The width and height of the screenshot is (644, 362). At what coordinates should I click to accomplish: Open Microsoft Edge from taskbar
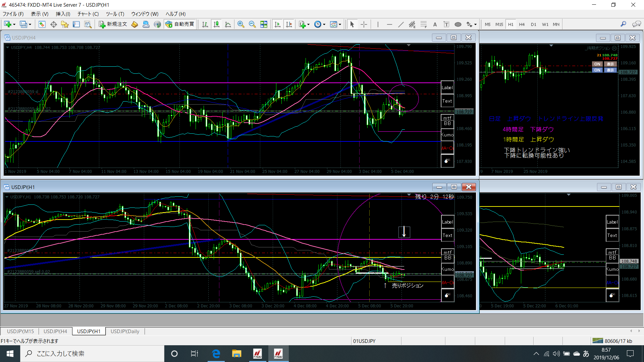coord(216,354)
